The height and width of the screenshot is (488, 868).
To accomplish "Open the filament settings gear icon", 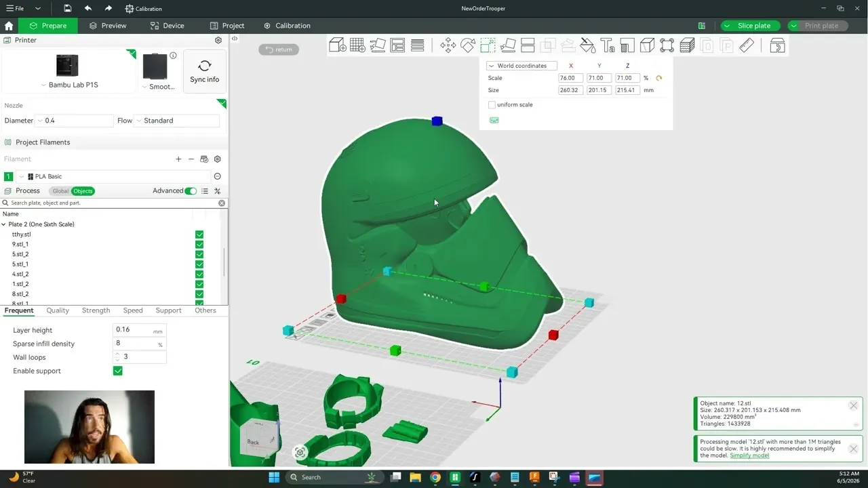I will click(x=218, y=159).
